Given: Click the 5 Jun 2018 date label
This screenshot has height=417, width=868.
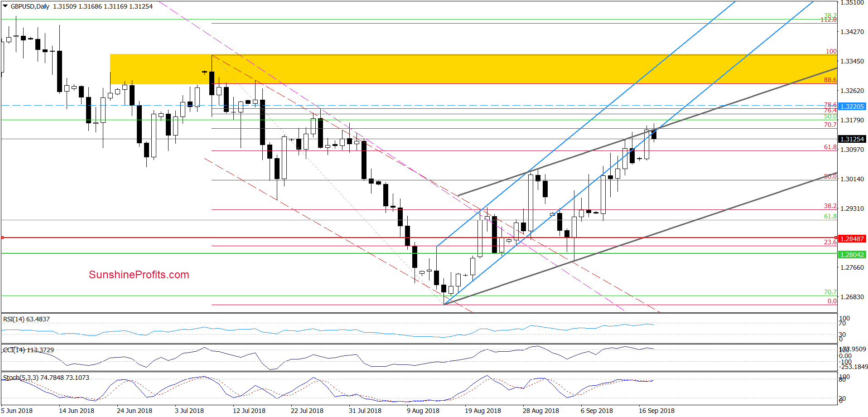Looking at the screenshot, I should 17,411.
